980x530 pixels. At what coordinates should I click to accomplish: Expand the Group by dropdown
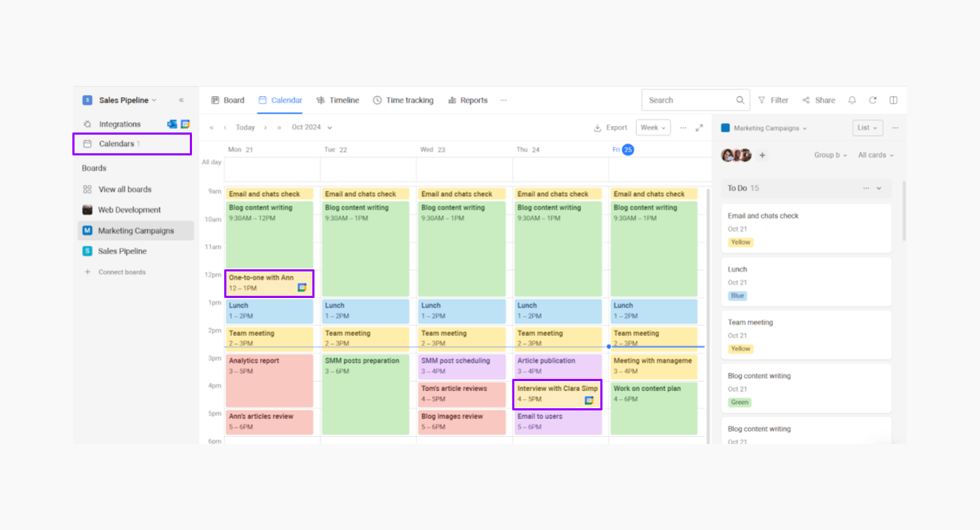click(830, 155)
